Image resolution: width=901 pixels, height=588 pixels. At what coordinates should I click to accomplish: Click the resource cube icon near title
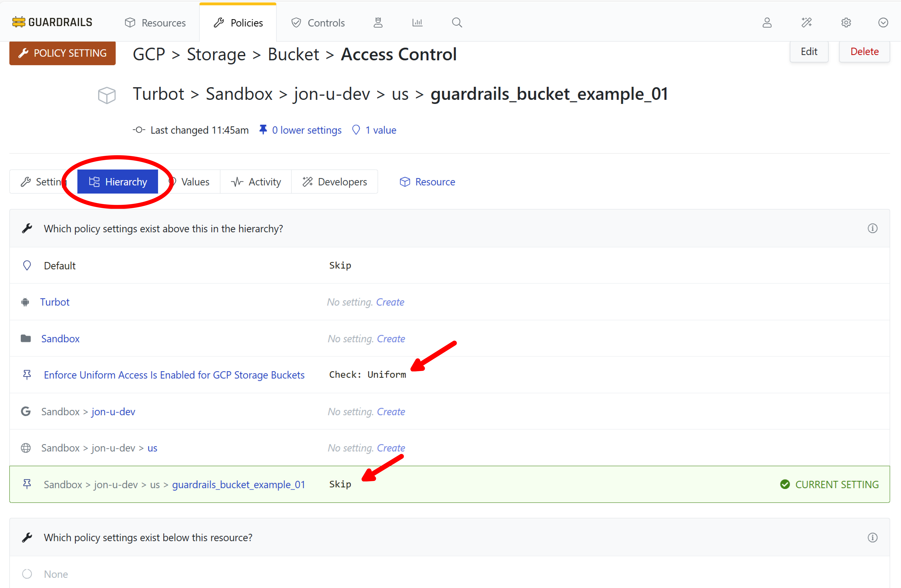(x=107, y=95)
